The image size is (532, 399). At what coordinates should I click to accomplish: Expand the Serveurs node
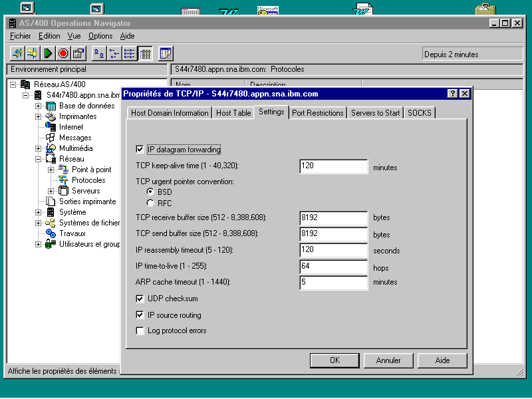point(51,191)
